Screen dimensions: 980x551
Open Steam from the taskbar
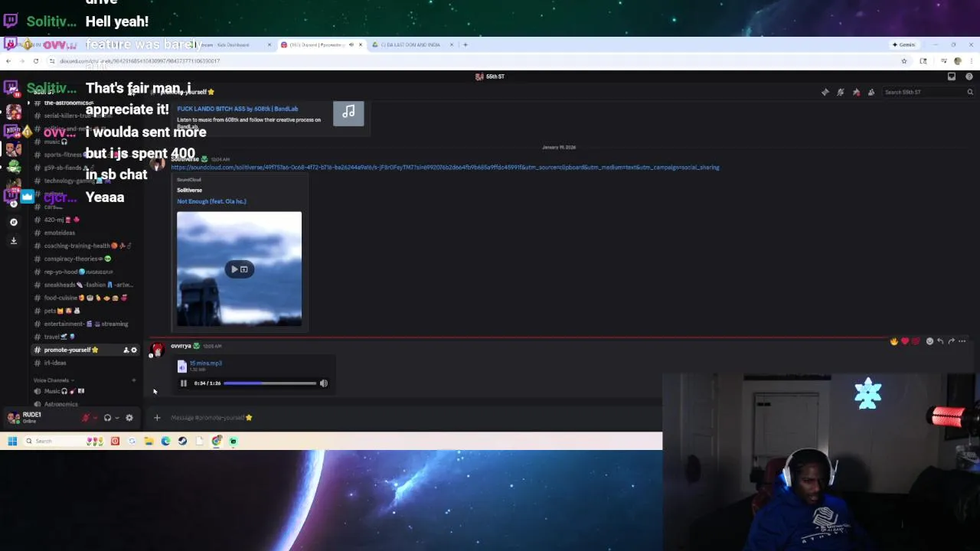coord(182,441)
